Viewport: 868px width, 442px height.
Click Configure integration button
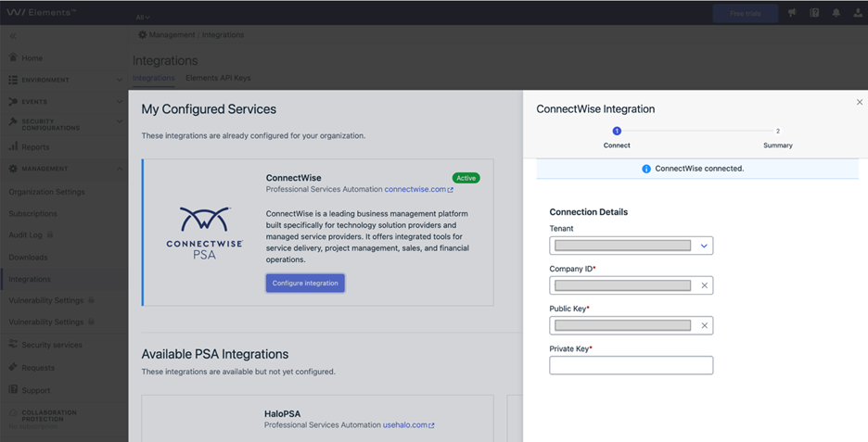tap(305, 284)
